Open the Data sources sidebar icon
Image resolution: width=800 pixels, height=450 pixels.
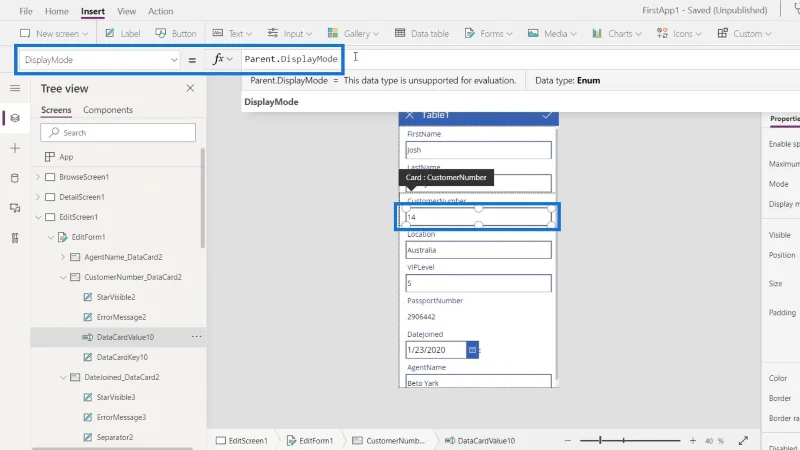(x=15, y=178)
